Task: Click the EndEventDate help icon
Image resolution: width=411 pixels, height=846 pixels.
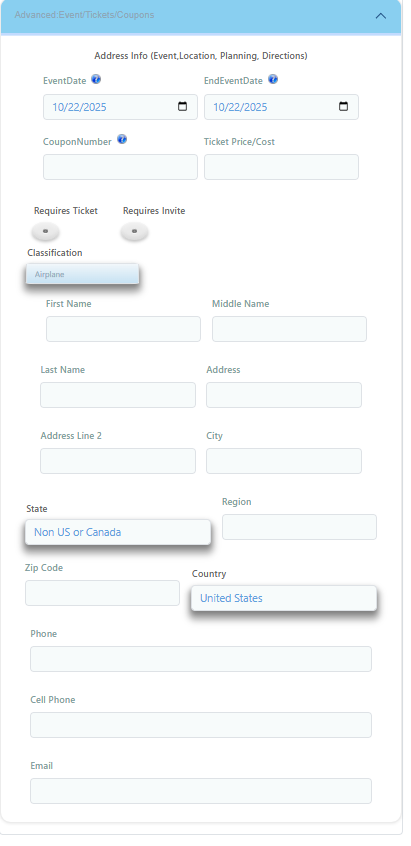Action: (273, 79)
